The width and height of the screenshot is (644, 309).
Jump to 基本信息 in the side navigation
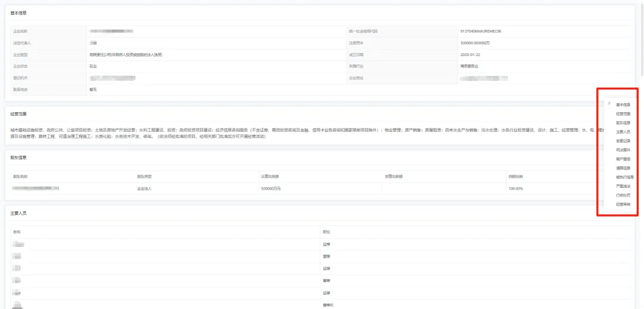[x=623, y=105]
